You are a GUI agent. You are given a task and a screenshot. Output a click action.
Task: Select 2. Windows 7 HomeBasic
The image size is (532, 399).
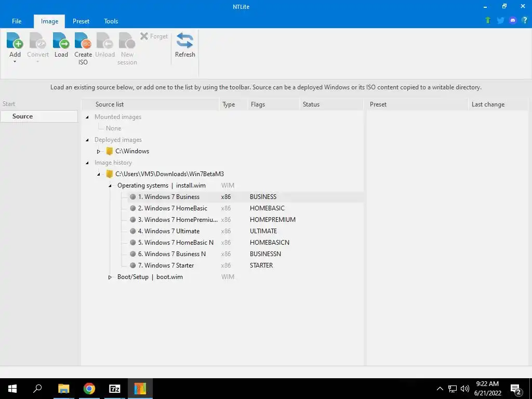point(172,208)
